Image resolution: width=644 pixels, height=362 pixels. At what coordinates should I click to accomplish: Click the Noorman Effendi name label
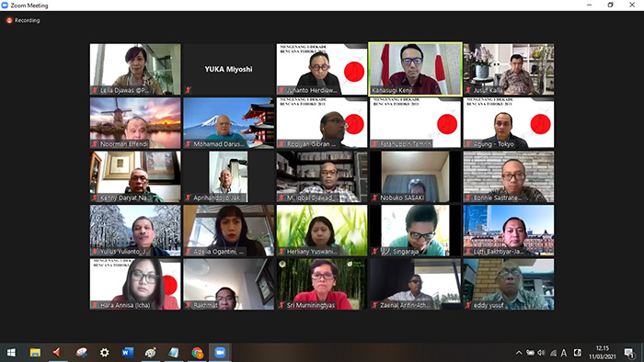pyautogui.click(x=124, y=144)
